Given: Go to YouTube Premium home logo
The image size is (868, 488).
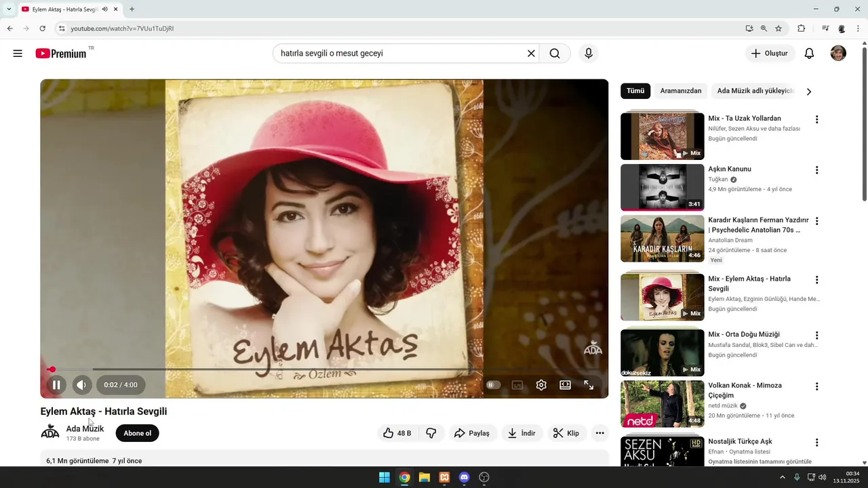Looking at the screenshot, I should click(61, 54).
